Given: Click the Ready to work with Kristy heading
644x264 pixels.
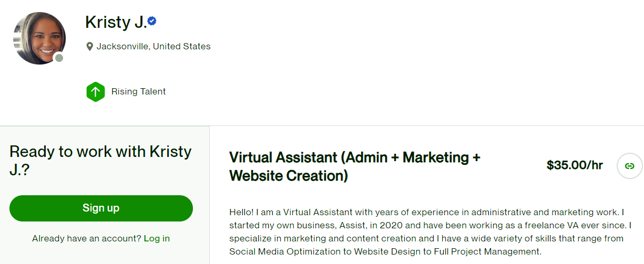Looking at the screenshot, I should coord(100,152).
